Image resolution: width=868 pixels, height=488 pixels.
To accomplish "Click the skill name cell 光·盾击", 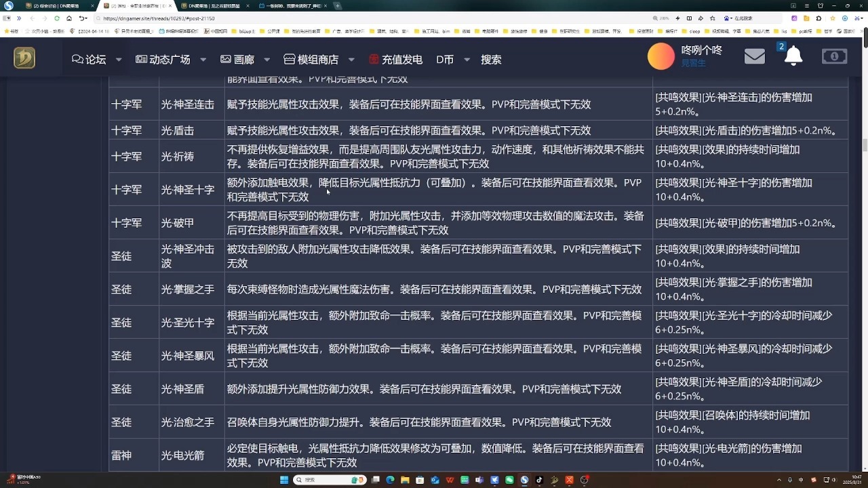I will [192, 130].
